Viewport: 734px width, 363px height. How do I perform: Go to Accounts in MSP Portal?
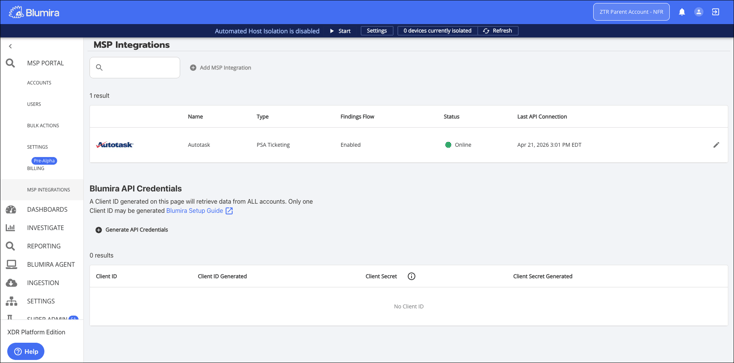click(x=39, y=83)
